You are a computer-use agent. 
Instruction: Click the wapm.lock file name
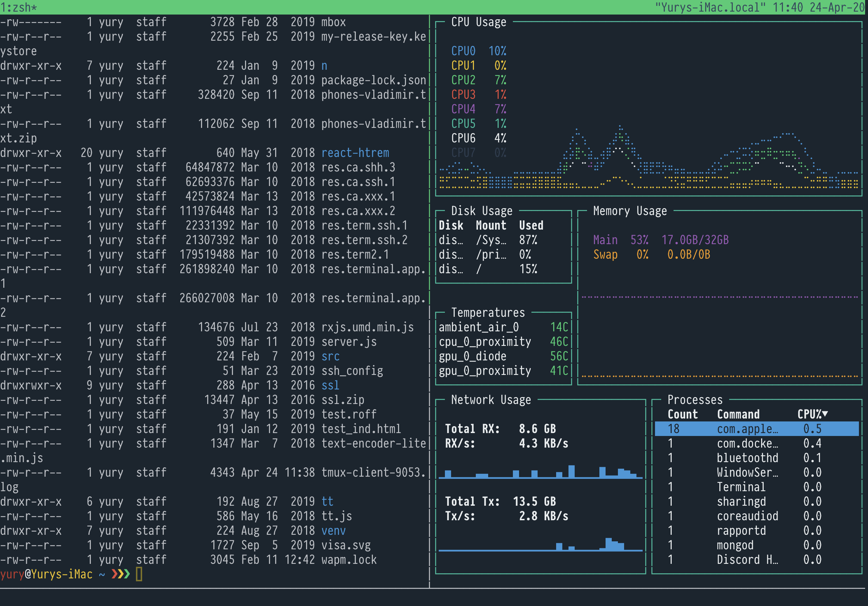click(x=349, y=560)
